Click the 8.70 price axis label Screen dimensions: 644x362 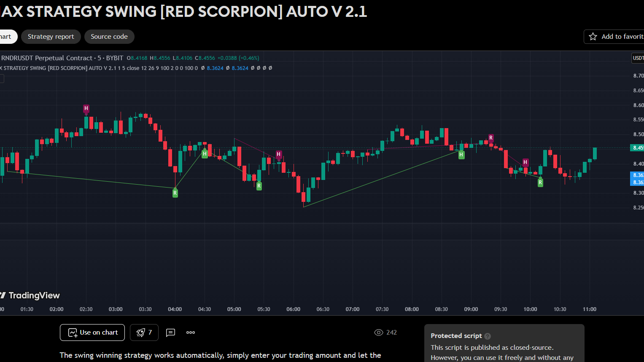click(638, 76)
